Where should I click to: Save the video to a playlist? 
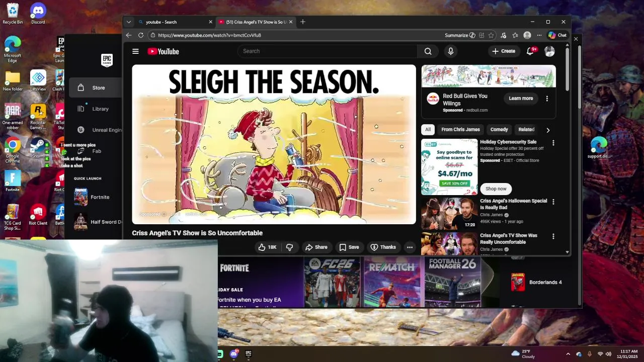click(x=349, y=247)
